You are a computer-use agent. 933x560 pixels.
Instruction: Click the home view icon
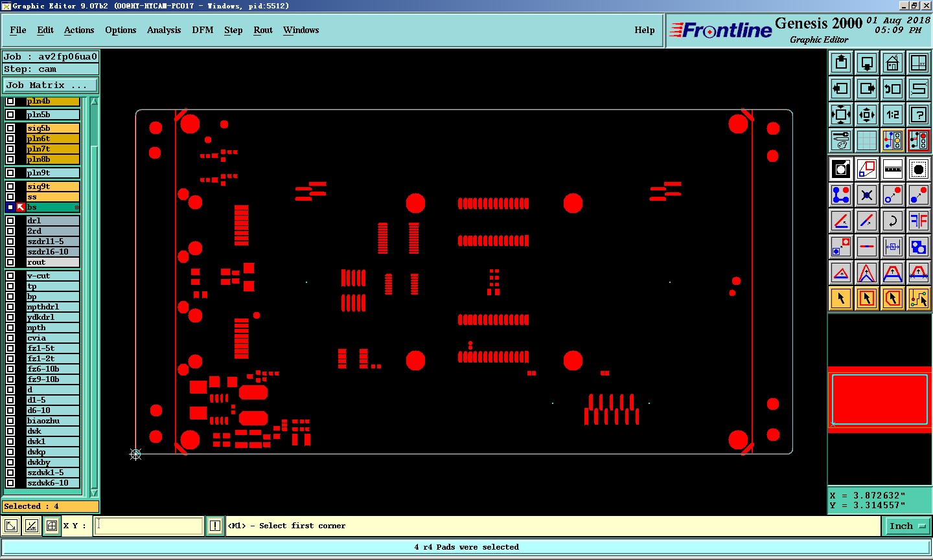click(893, 63)
